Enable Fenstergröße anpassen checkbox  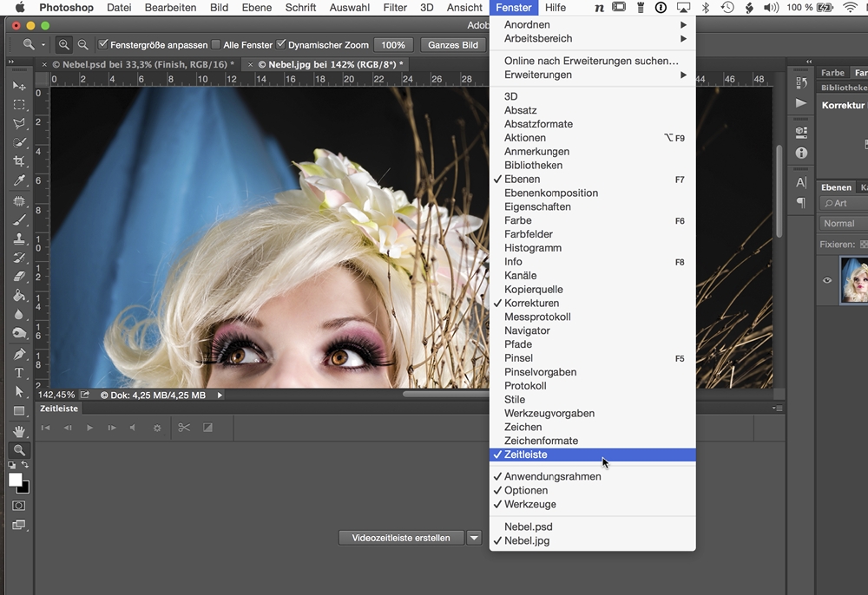coord(103,44)
